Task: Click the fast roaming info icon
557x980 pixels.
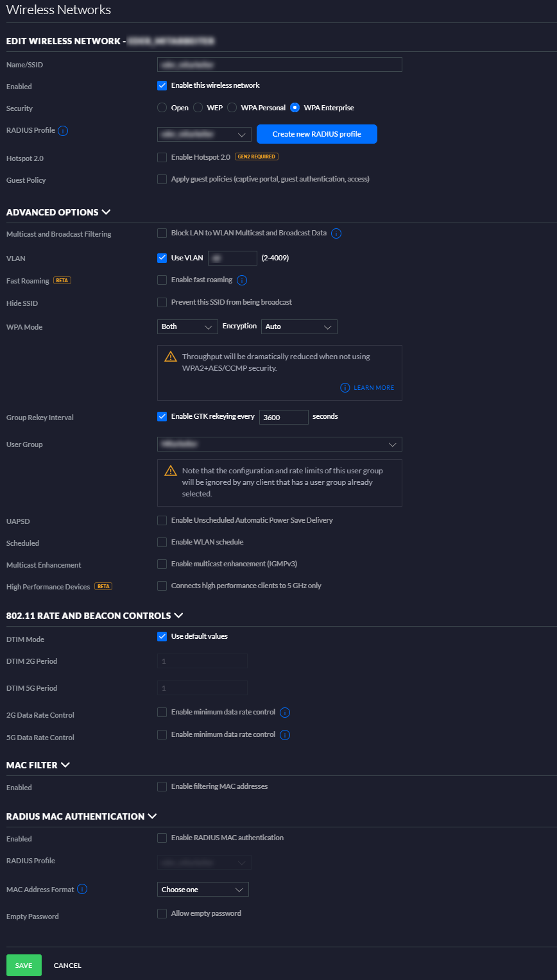Action: [x=242, y=280]
